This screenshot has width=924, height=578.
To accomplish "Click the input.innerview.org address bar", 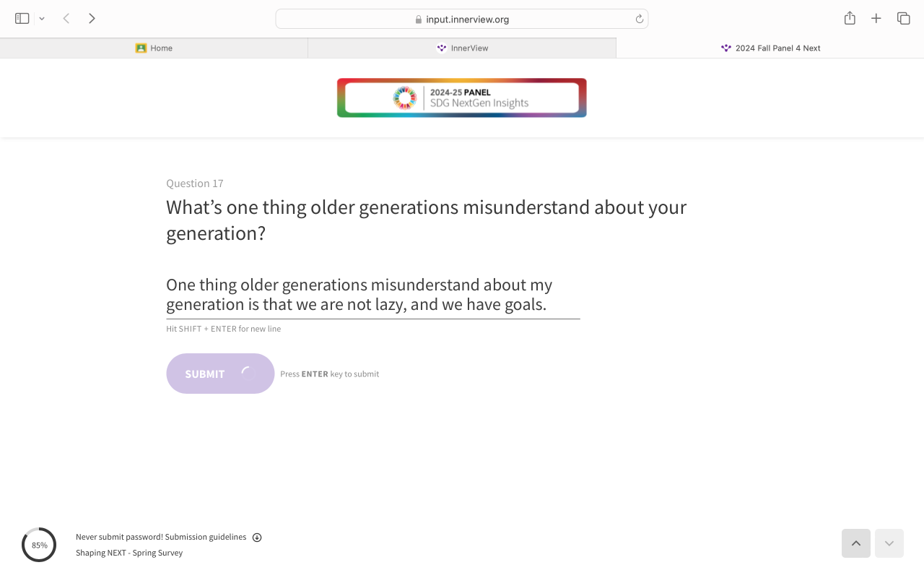I will point(462,20).
